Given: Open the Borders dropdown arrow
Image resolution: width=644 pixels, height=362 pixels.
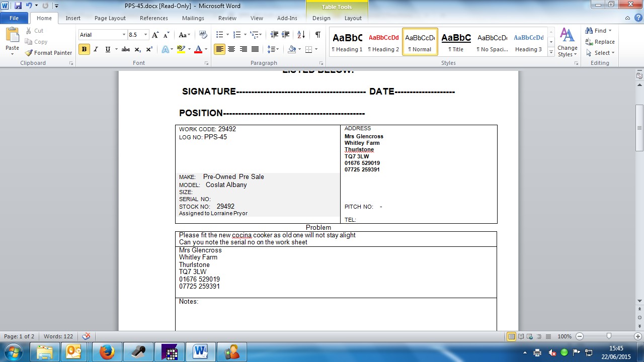Looking at the screenshot, I should coord(315,49).
